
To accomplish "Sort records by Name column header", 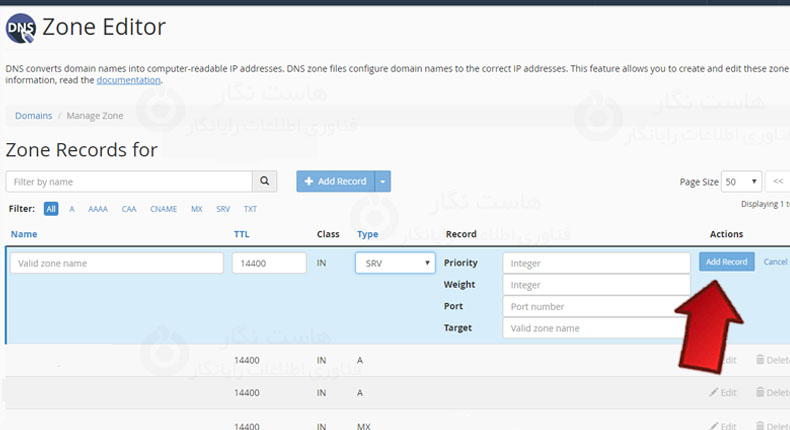I will coord(24,234).
